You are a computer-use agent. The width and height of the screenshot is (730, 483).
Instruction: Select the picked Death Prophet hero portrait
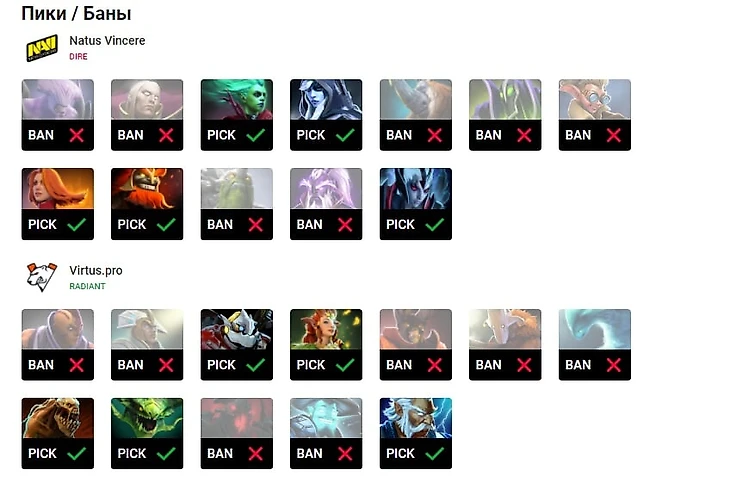pos(237,100)
